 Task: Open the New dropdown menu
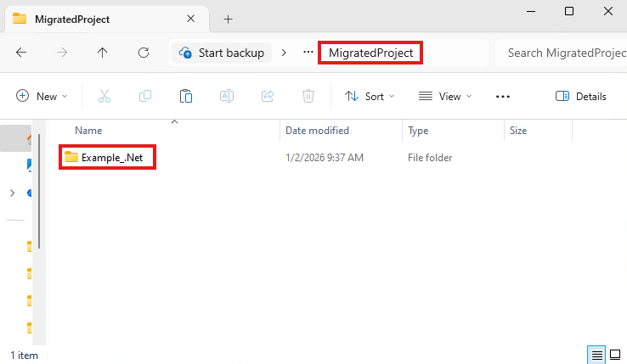tap(42, 97)
